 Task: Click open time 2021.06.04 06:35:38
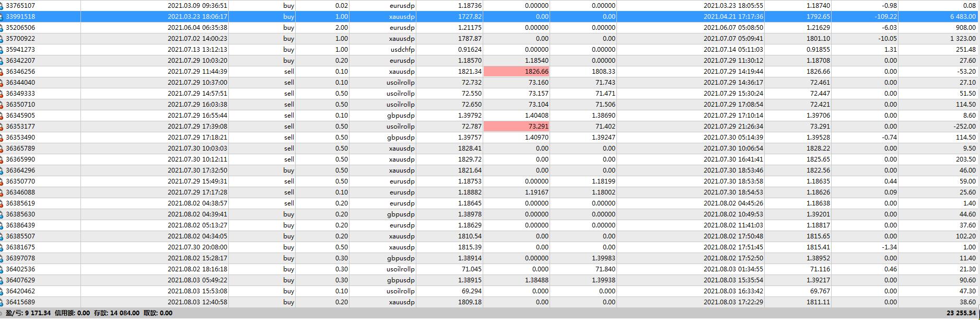[x=197, y=28]
